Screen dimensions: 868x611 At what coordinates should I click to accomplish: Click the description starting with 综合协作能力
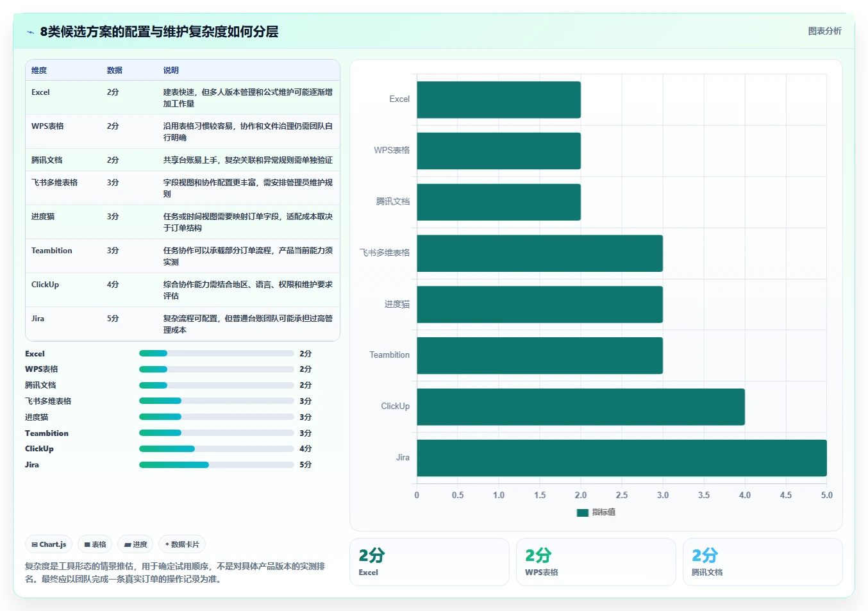(x=248, y=290)
